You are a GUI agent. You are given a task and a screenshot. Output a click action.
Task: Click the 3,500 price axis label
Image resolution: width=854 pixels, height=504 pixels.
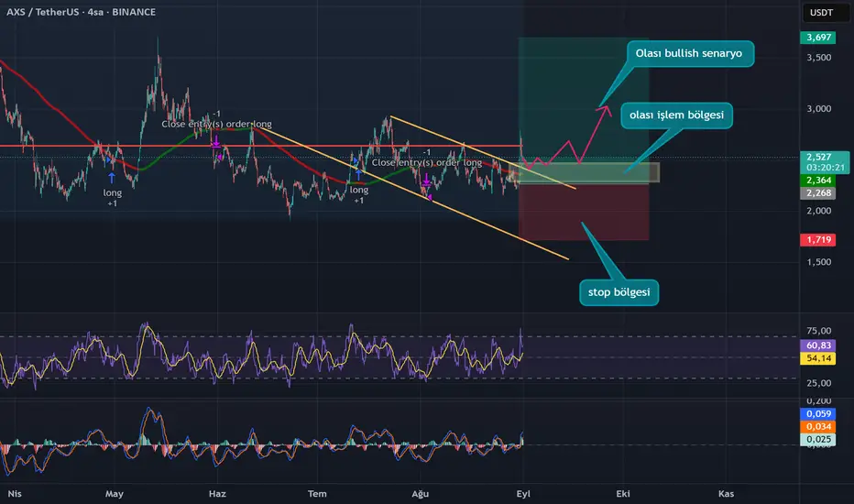pyautogui.click(x=818, y=57)
